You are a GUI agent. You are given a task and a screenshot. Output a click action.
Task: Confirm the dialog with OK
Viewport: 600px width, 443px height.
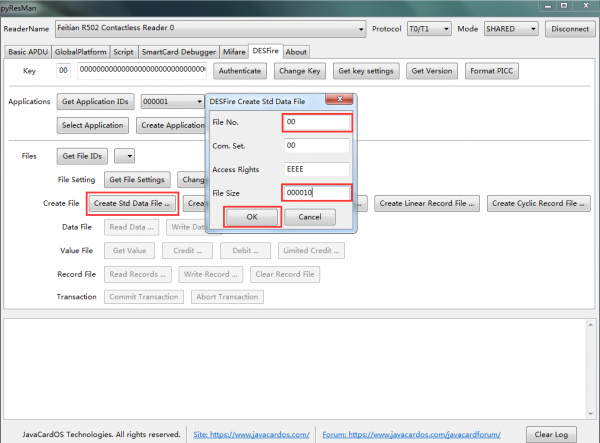click(252, 217)
